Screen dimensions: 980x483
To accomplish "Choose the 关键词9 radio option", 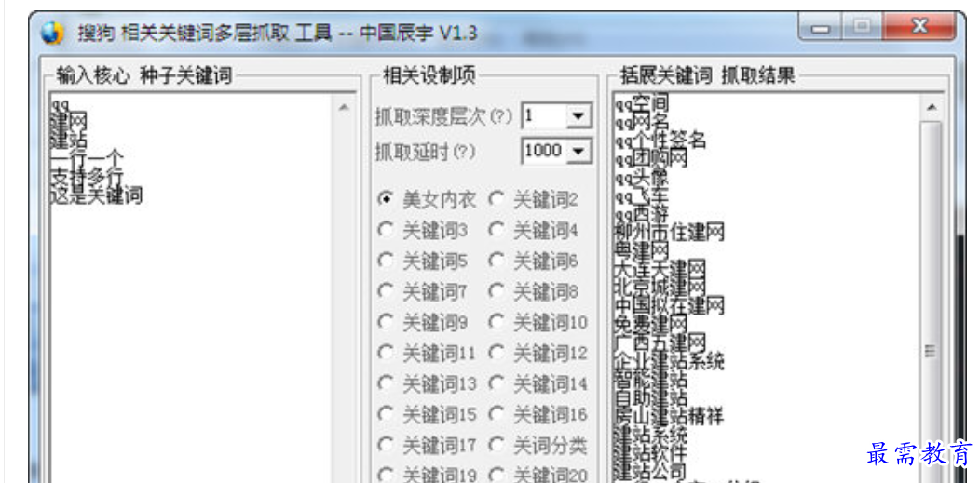I will (x=386, y=322).
